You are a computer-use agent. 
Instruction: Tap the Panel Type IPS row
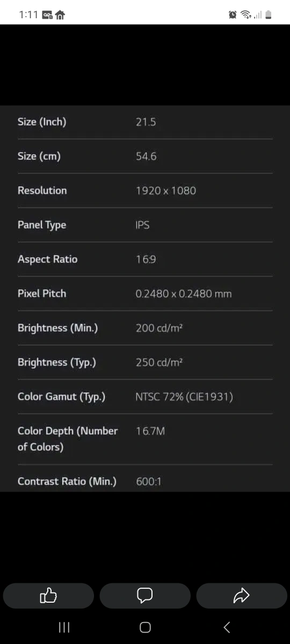[145, 225]
